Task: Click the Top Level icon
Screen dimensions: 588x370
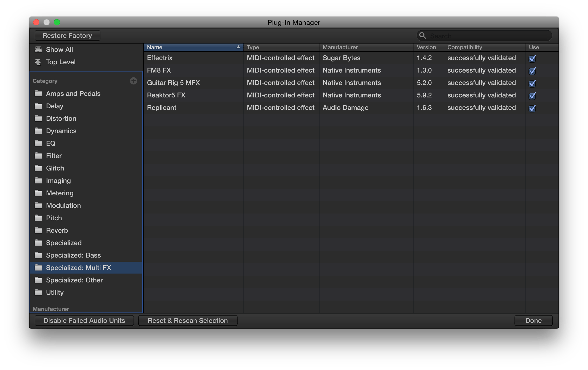Action: tap(38, 62)
